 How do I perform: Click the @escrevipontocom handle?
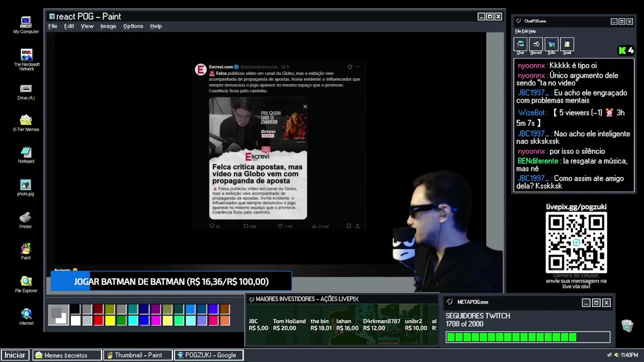click(x=259, y=66)
